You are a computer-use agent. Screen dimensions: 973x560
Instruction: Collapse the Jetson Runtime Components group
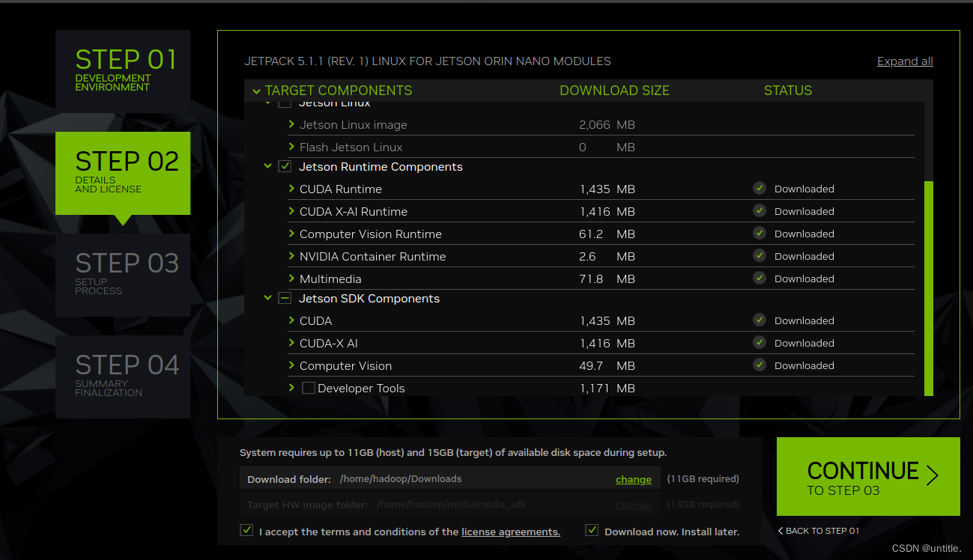coord(267,166)
